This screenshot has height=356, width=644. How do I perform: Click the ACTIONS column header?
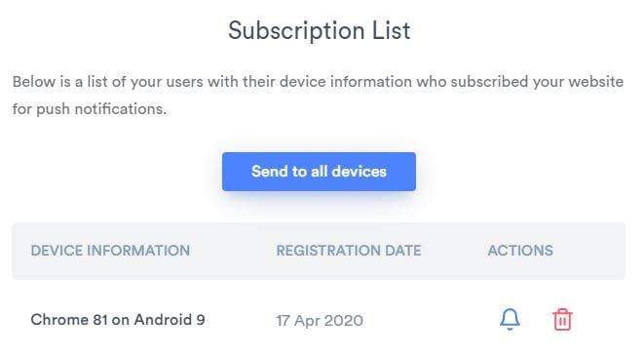520,251
